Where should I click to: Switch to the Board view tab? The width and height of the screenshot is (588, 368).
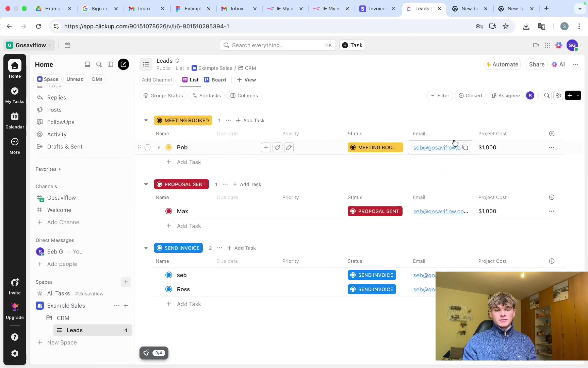215,80
